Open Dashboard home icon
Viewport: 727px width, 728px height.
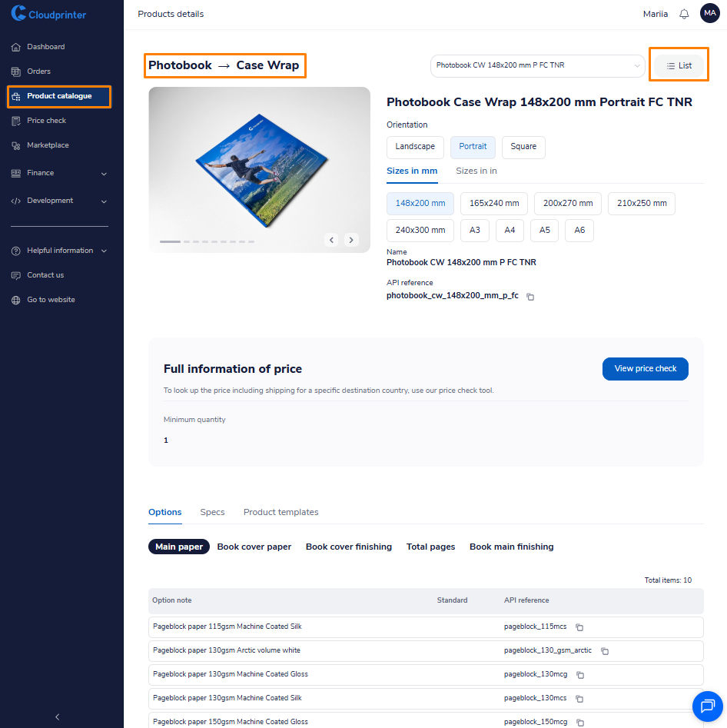pos(16,47)
